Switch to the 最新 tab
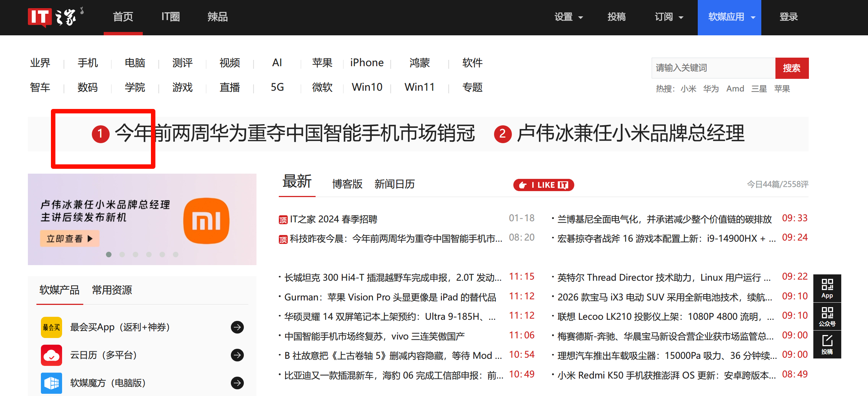 (297, 182)
